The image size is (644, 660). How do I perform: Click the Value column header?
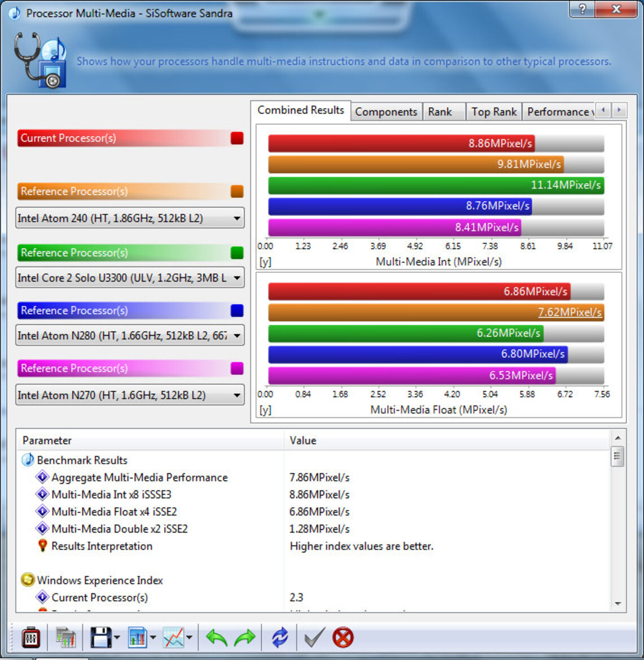pos(447,440)
